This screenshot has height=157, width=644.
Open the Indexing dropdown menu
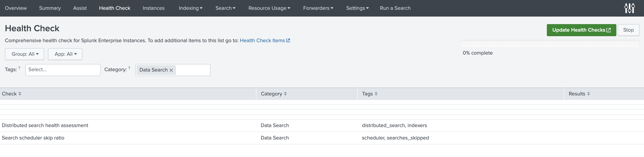[x=190, y=8]
